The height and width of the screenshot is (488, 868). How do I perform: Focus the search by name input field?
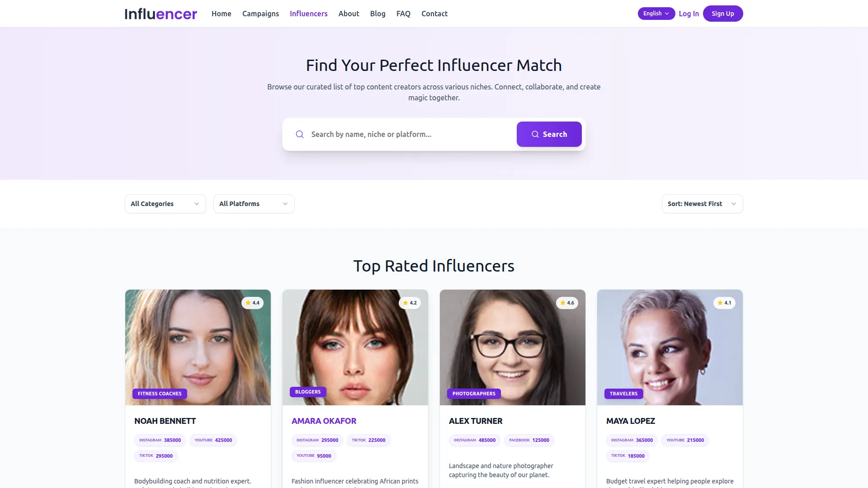(x=409, y=134)
